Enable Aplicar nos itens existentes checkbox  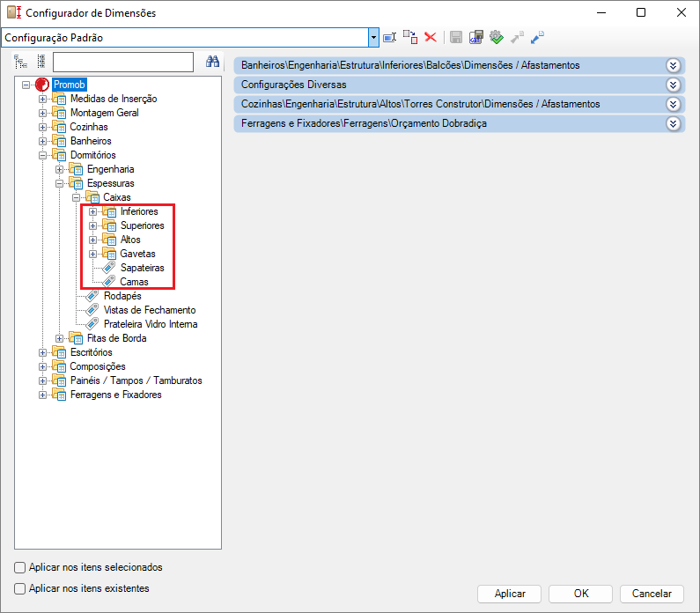click(19, 588)
